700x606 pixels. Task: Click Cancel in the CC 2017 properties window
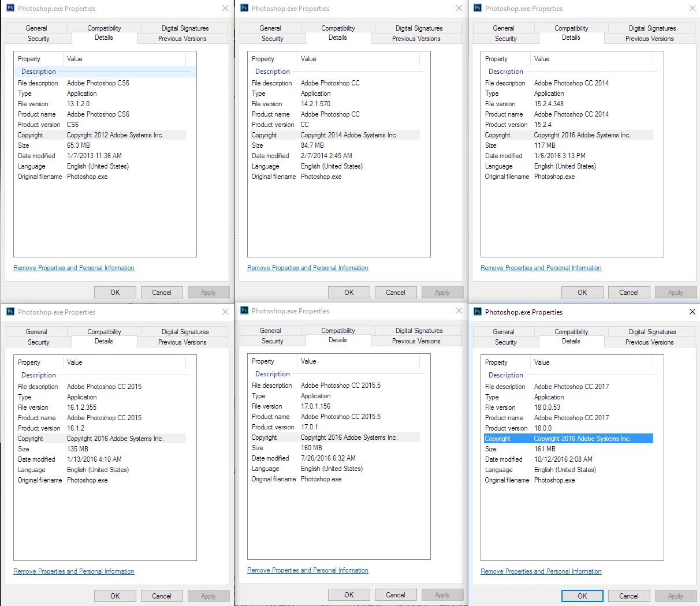(x=629, y=596)
